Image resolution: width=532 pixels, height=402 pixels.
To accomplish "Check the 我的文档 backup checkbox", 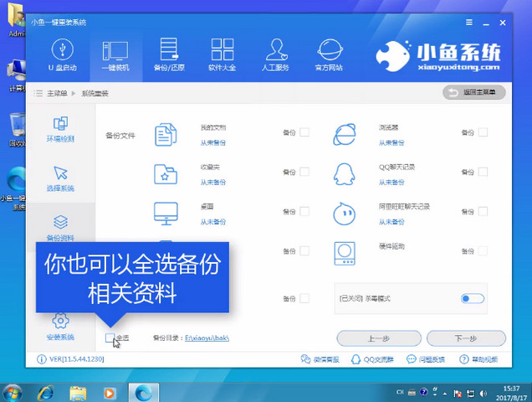I will [x=304, y=132].
